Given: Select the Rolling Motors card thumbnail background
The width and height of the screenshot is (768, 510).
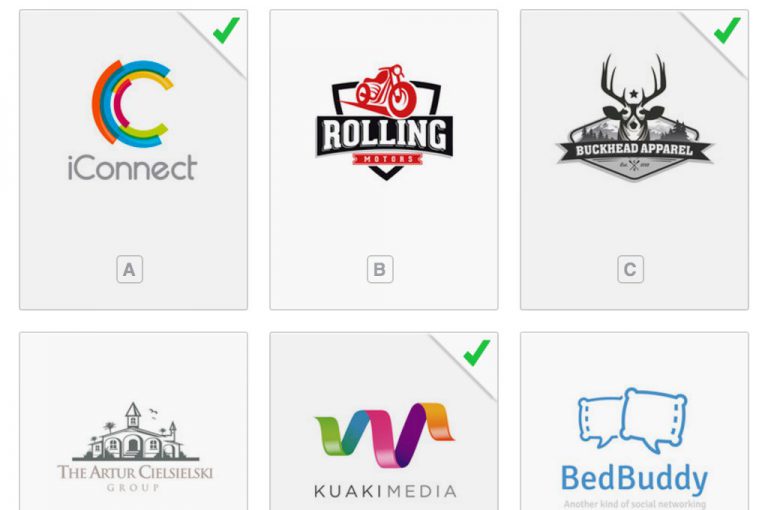Looking at the screenshot, I should tap(384, 160).
